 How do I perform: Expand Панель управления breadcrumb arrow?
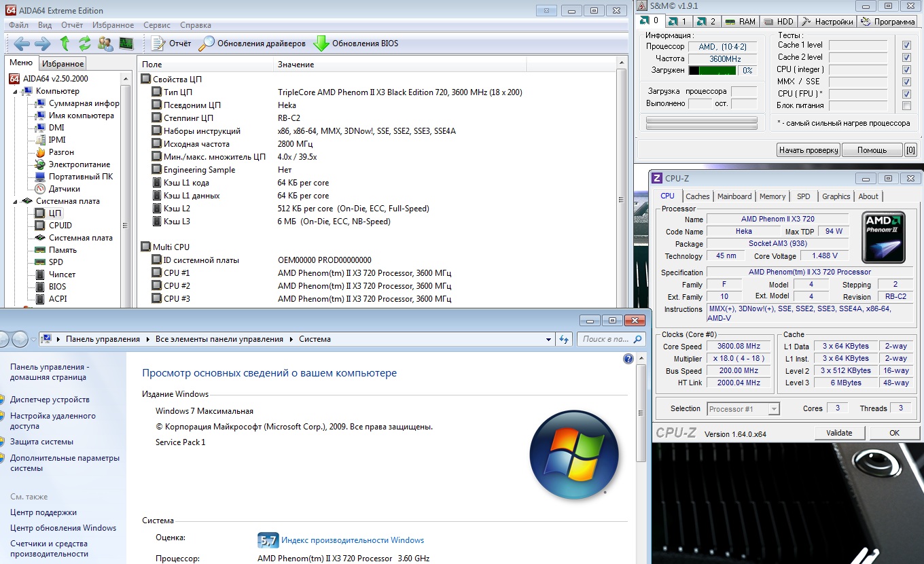point(147,339)
